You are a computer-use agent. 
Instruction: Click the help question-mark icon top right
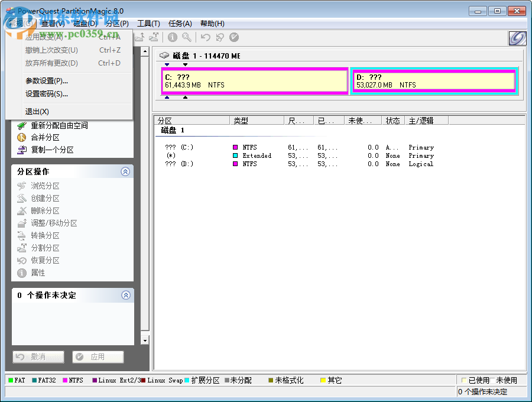point(517,37)
